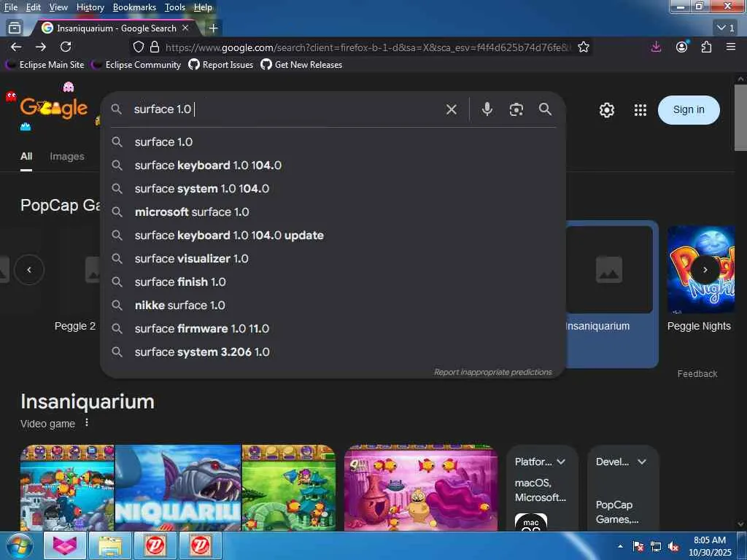This screenshot has height=560, width=747.
Task: Open the network icon in system tray
Action: [656, 547]
